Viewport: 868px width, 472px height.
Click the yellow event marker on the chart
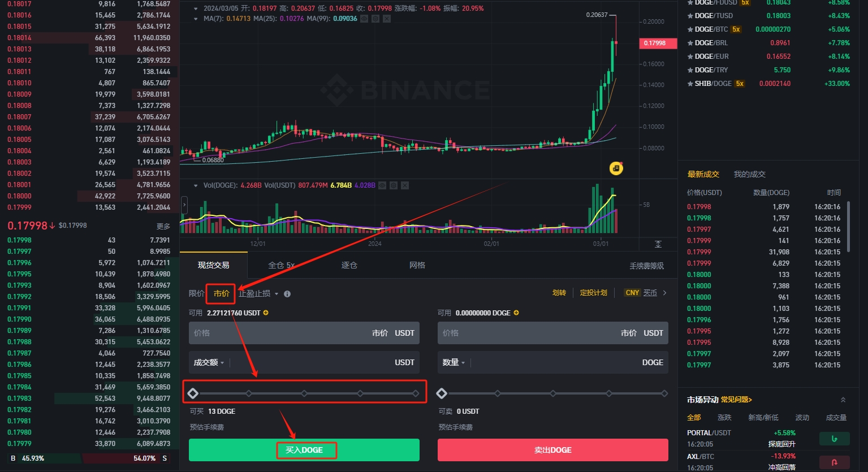click(616, 168)
